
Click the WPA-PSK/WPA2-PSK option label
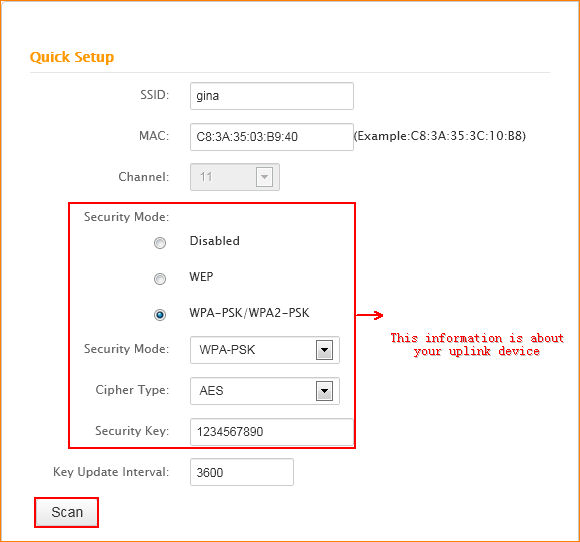point(249,313)
